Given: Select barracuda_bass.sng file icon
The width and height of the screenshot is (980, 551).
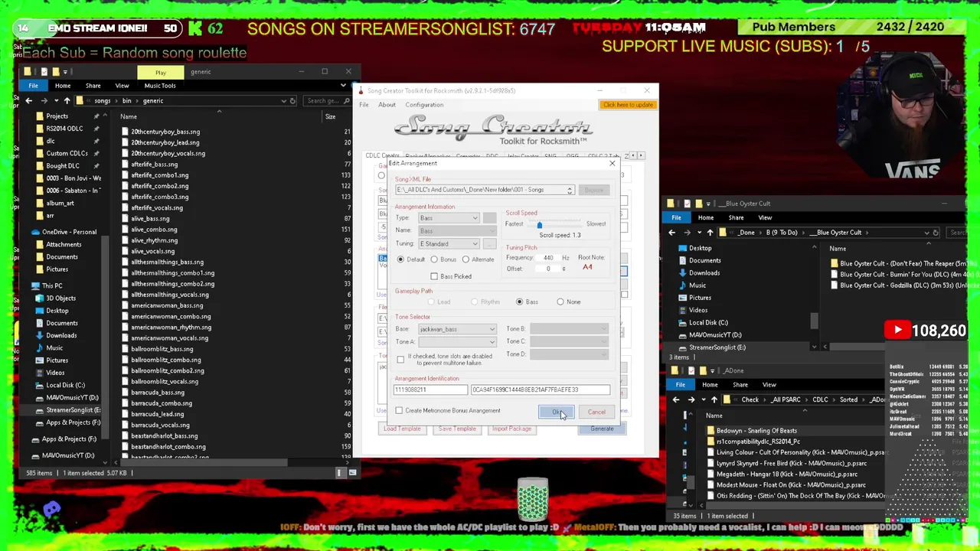Looking at the screenshot, I should click(126, 393).
